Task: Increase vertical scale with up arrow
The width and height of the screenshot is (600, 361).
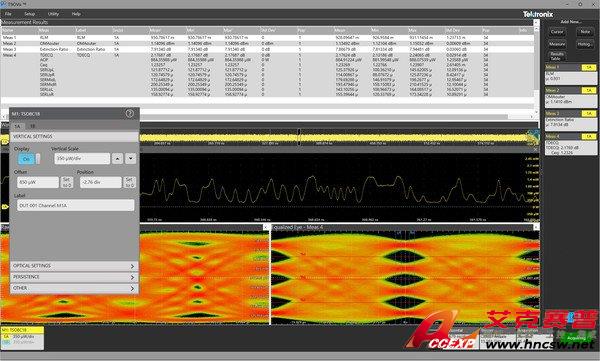Action: tap(117, 158)
